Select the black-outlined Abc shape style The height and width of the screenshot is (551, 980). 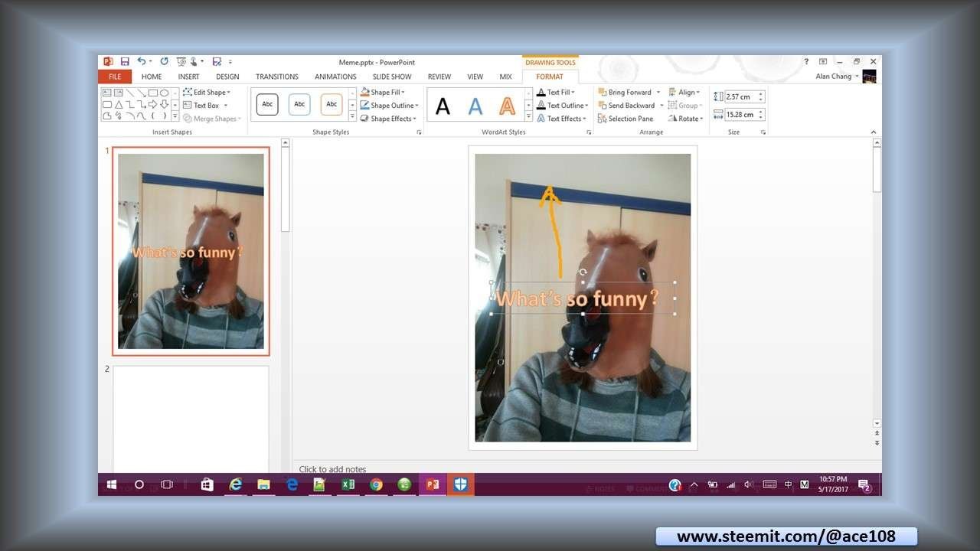pyautogui.click(x=267, y=104)
